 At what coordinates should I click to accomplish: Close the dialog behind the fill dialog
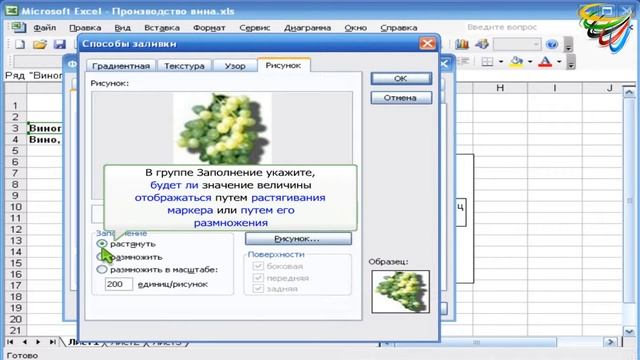coord(444,64)
